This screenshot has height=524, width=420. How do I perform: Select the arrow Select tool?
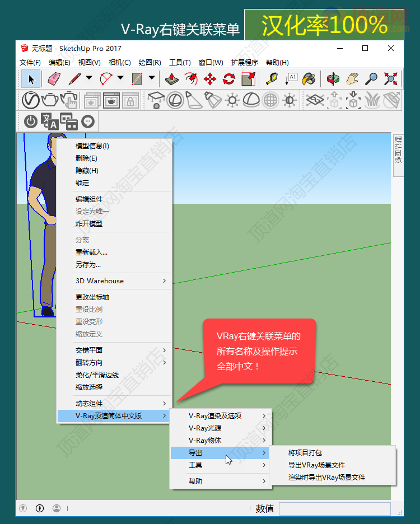pyautogui.click(x=31, y=79)
